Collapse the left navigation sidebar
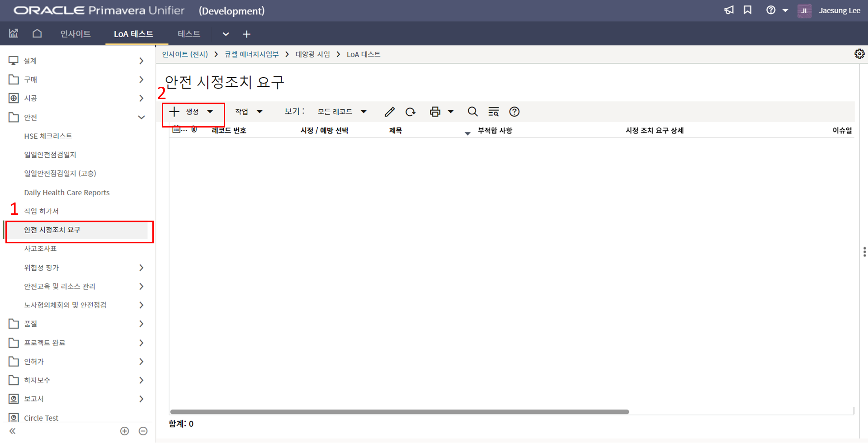This screenshot has width=868, height=443. coord(13,431)
